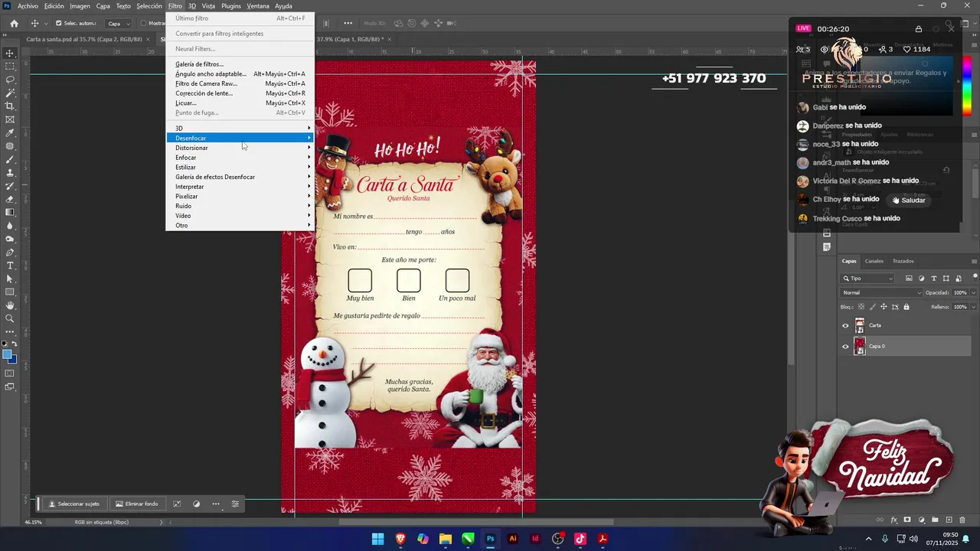
Task: Select the Lasso tool
Action: [x=10, y=80]
